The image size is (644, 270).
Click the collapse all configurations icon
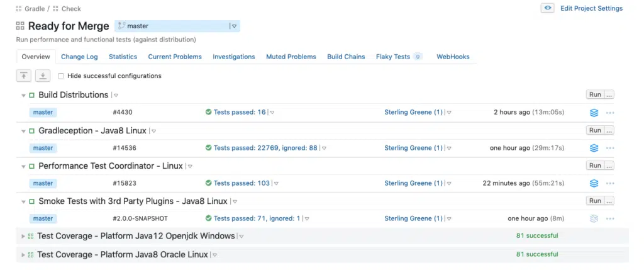point(23,76)
